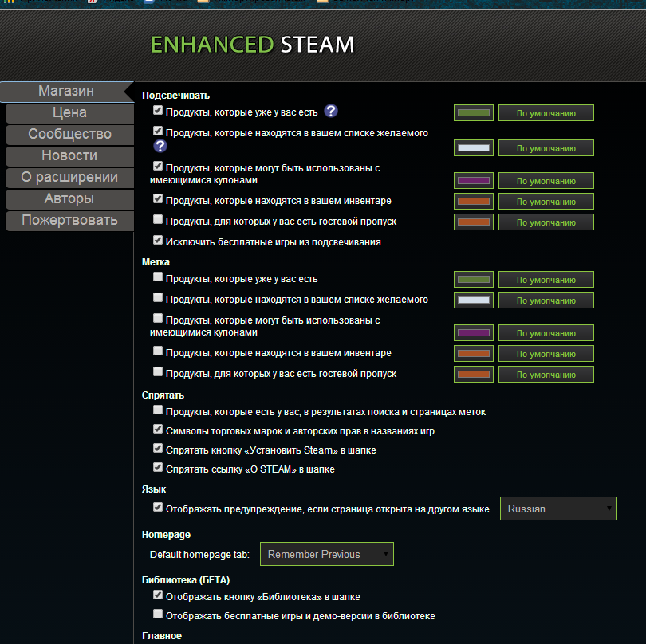
Task: Click the 'Подсвечивать' section heading
Action: tap(176, 96)
